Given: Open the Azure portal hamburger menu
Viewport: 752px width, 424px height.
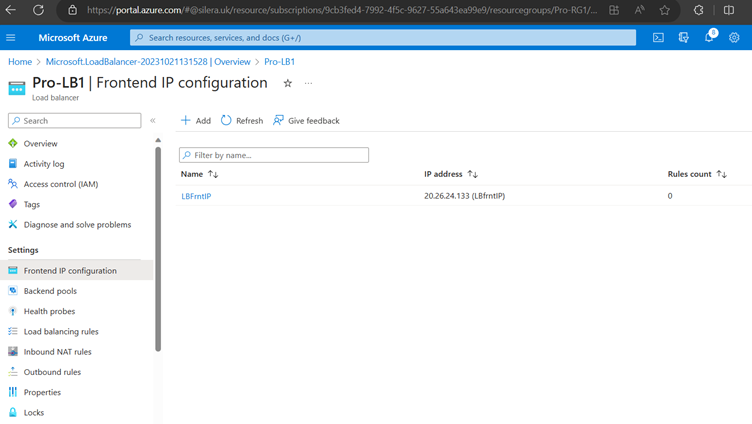Looking at the screenshot, I should (11, 38).
